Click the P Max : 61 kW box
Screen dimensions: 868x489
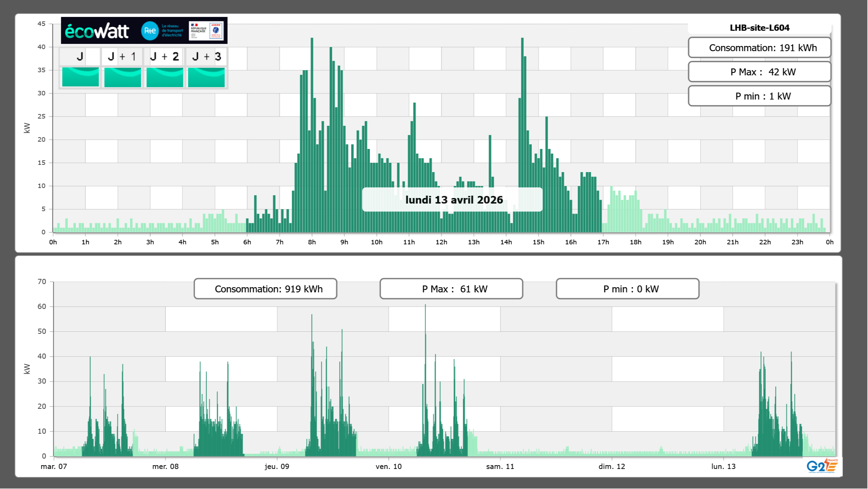(451, 289)
